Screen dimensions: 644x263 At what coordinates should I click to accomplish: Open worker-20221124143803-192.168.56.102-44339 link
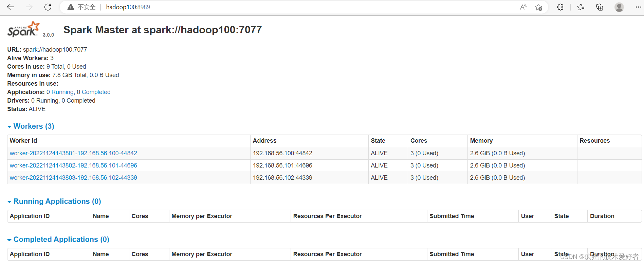[73, 178]
